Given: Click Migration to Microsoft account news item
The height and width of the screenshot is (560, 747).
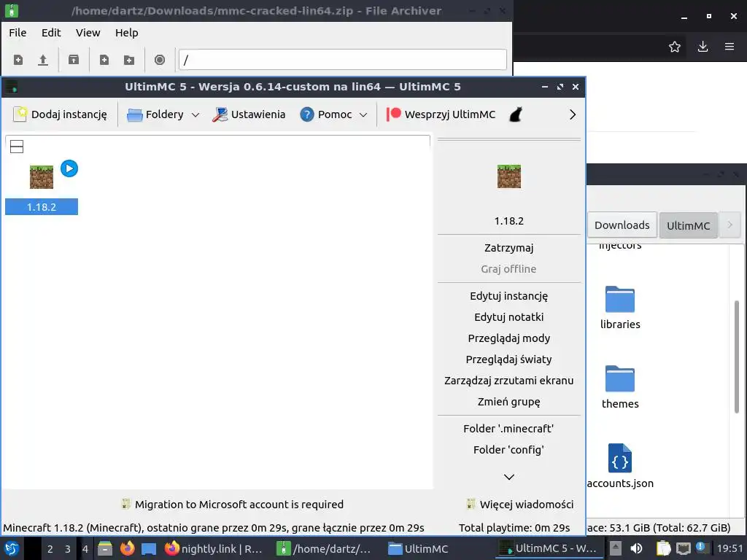Looking at the screenshot, I should (x=232, y=505).
